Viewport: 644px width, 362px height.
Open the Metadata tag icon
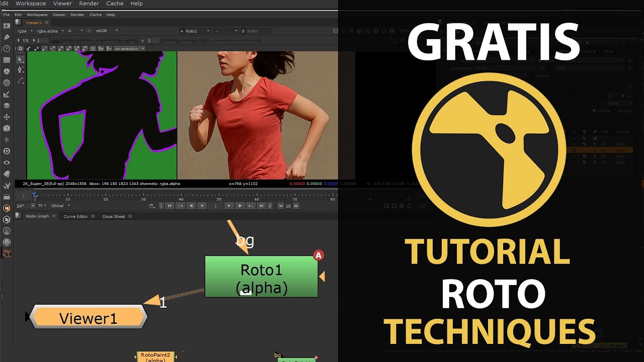coord(7,174)
